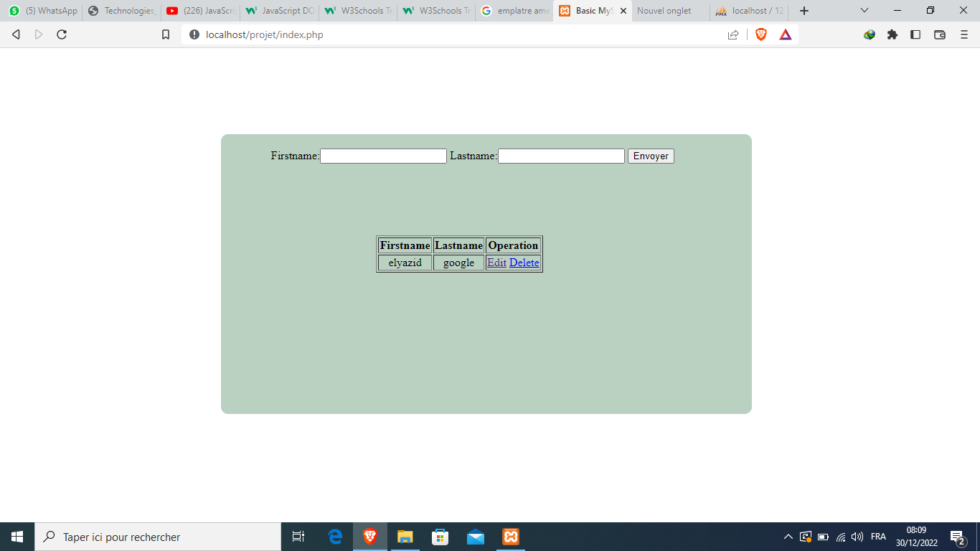This screenshot has height=551, width=980.
Task: Open the Extensions puzzle icon
Action: (892, 34)
